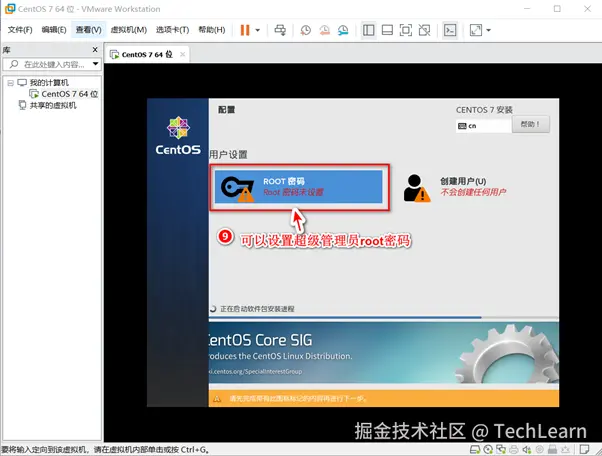Screen dimensions: 602x456
Task: Select 共享的虚拟机 in the library
Action: [53, 105]
